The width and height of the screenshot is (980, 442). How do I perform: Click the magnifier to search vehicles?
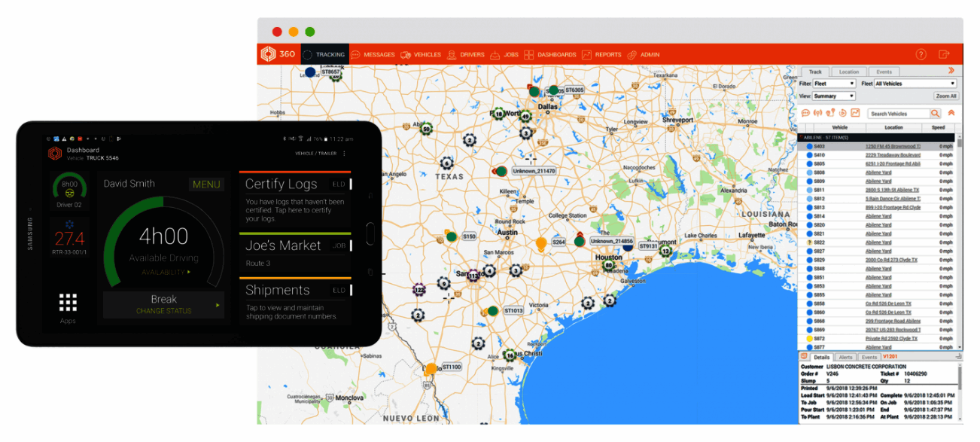click(x=935, y=113)
